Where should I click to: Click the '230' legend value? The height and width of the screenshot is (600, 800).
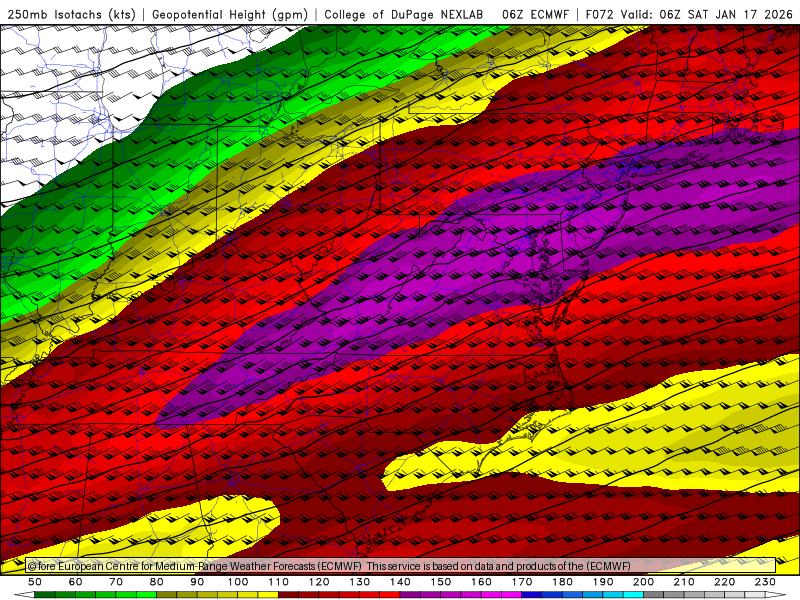765,582
